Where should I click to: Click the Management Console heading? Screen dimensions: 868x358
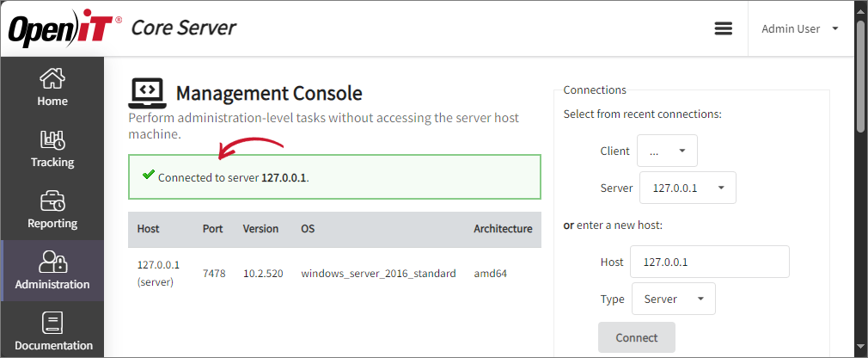pos(269,93)
